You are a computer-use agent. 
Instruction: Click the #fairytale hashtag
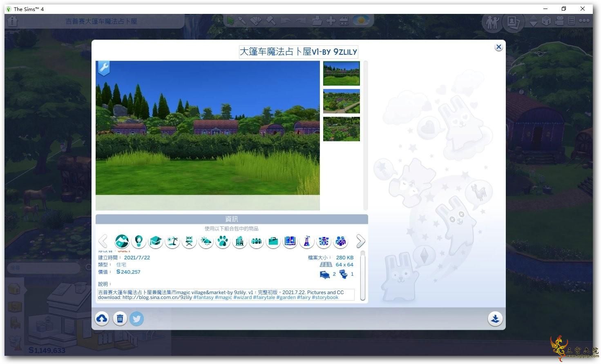point(264,297)
